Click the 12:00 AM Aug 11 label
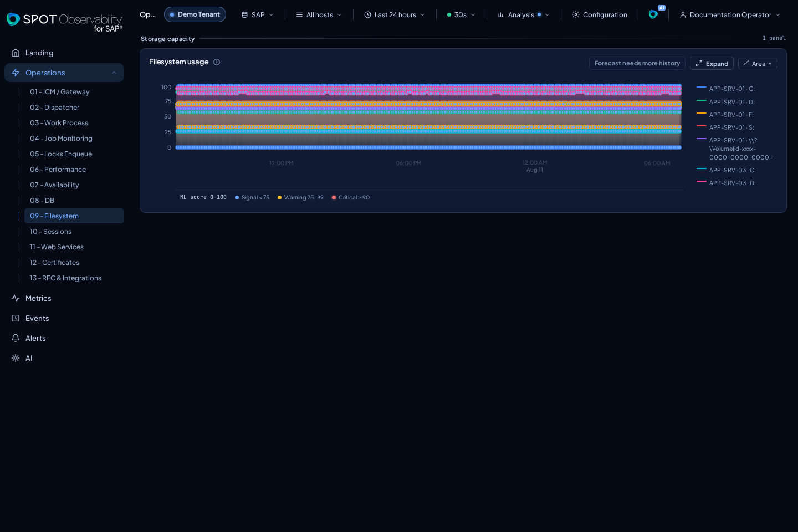Viewport: 798px width, 532px height. click(x=535, y=166)
